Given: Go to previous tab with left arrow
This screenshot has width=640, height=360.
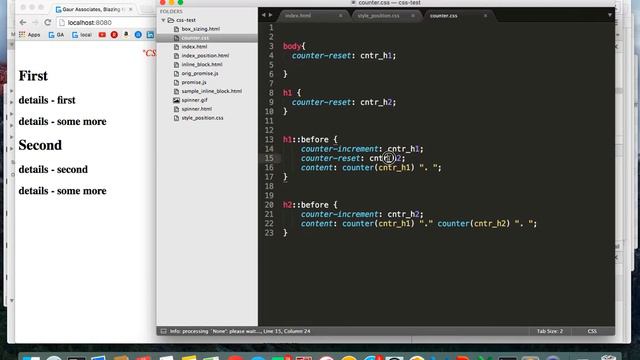Looking at the screenshot, I should point(263,15).
